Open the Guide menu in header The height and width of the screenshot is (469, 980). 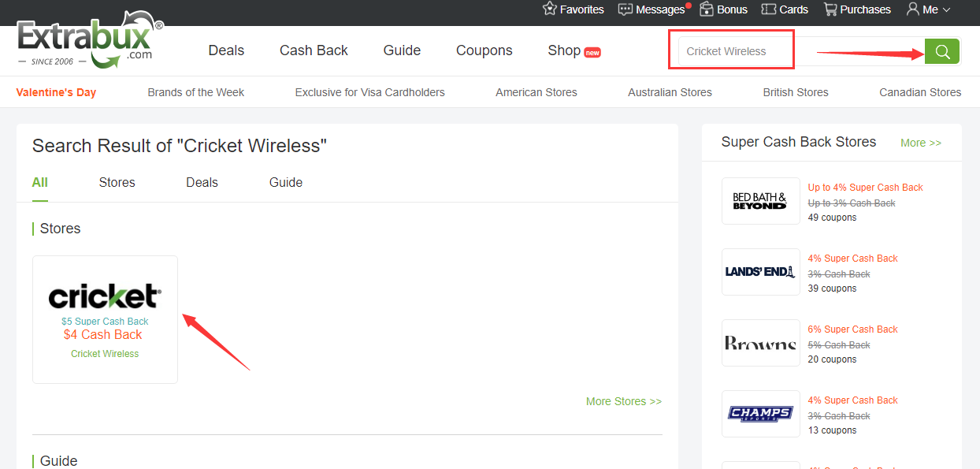coord(402,50)
